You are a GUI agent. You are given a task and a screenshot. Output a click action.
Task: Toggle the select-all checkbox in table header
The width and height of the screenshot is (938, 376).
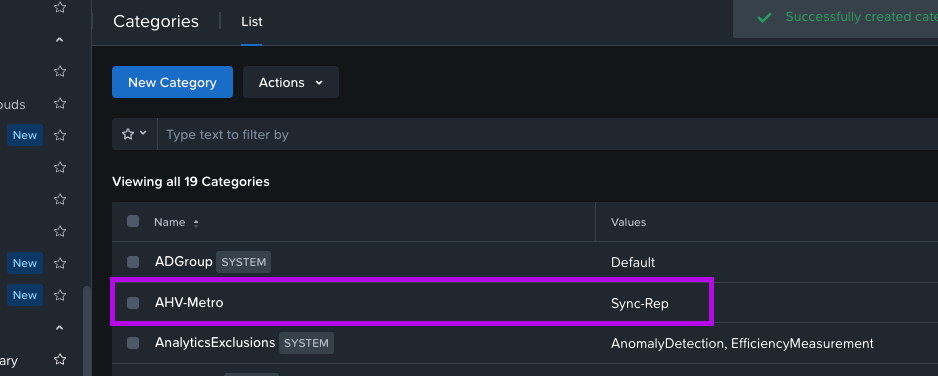[133, 221]
